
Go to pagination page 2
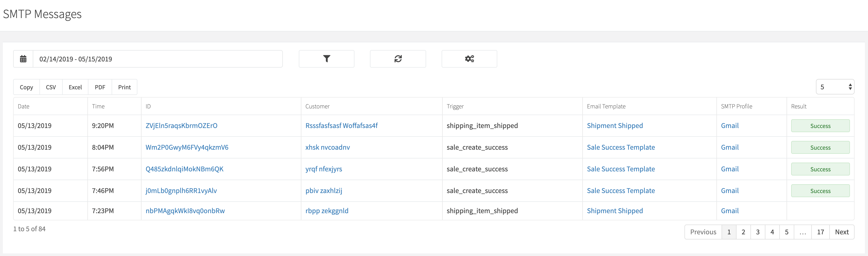pyautogui.click(x=743, y=232)
